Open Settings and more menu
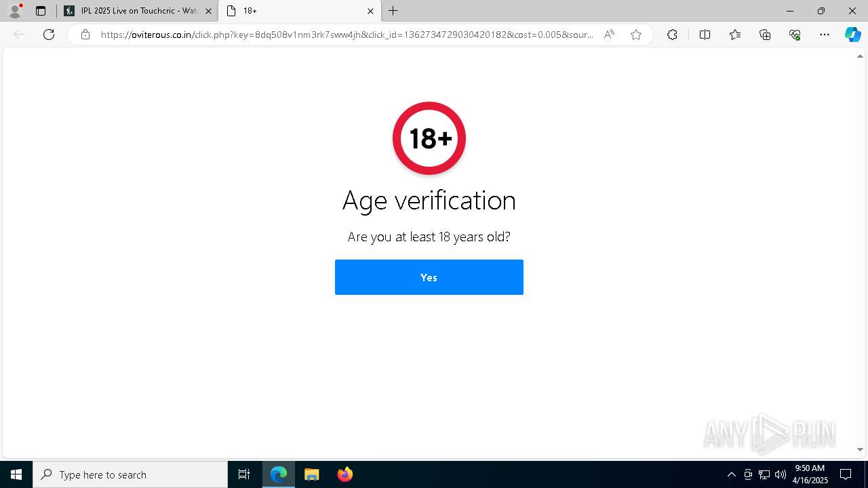This screenshot has width=868, height=488. (825, 35)
